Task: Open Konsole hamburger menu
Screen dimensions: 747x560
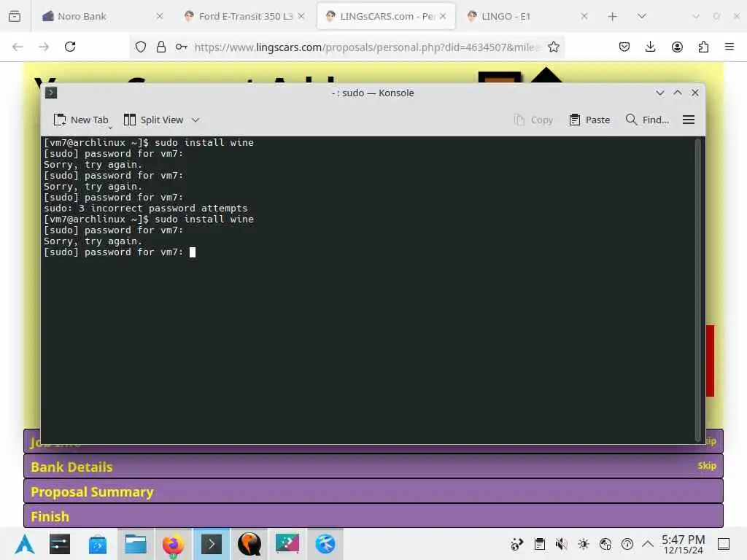Action: pos(689,120)
